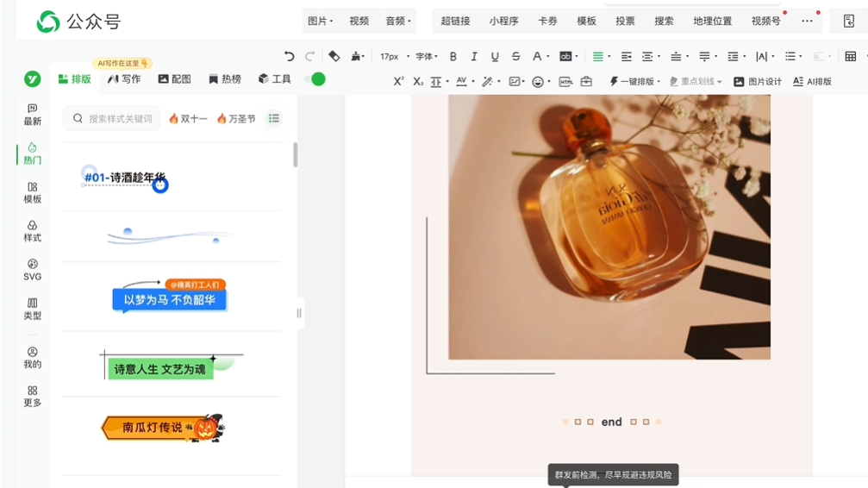Switch to the 写作 tab
This screenshot has width=868, height=488.
point(124,79)
